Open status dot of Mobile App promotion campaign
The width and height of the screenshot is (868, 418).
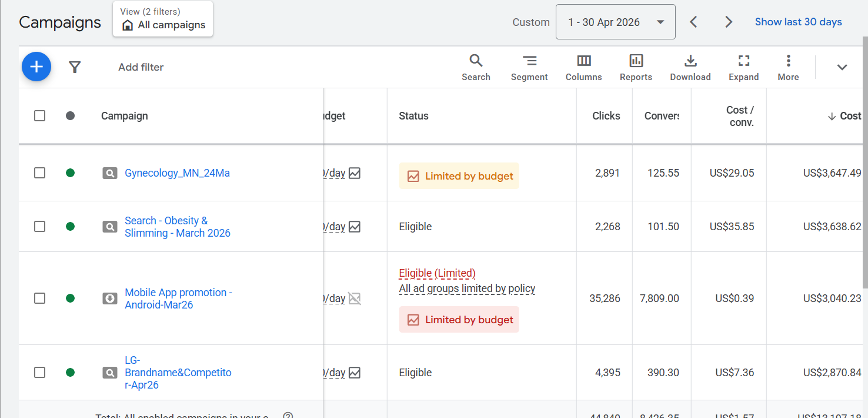click(x=71, y=298)
